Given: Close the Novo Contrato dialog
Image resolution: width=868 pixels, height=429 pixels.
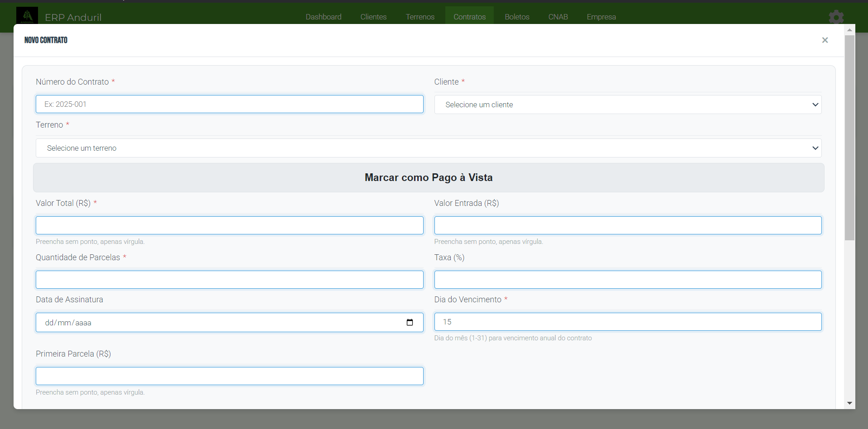Looking at the screenshot, I should coord(825,40).
